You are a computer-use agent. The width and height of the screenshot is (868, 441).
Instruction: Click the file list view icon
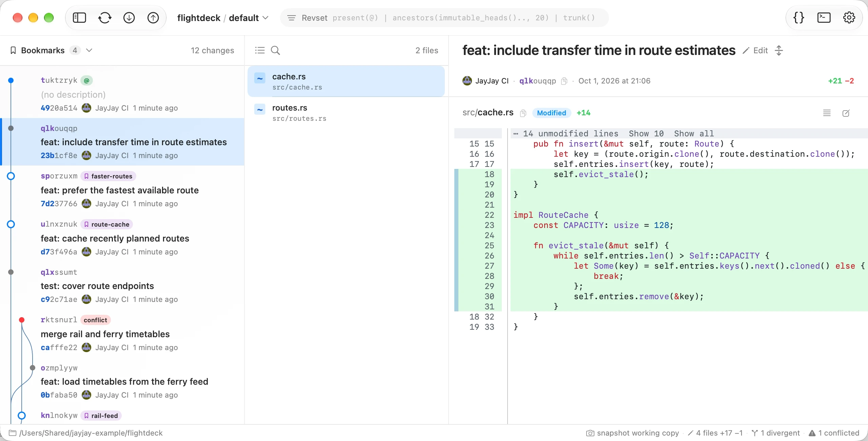[260, 51]
